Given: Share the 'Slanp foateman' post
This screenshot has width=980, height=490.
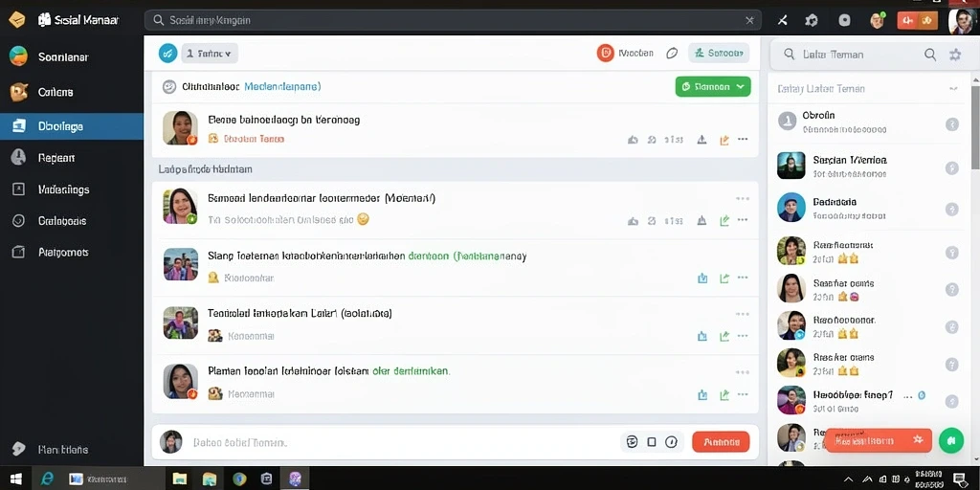Looking at the screenshot, I should click(724, 278).
